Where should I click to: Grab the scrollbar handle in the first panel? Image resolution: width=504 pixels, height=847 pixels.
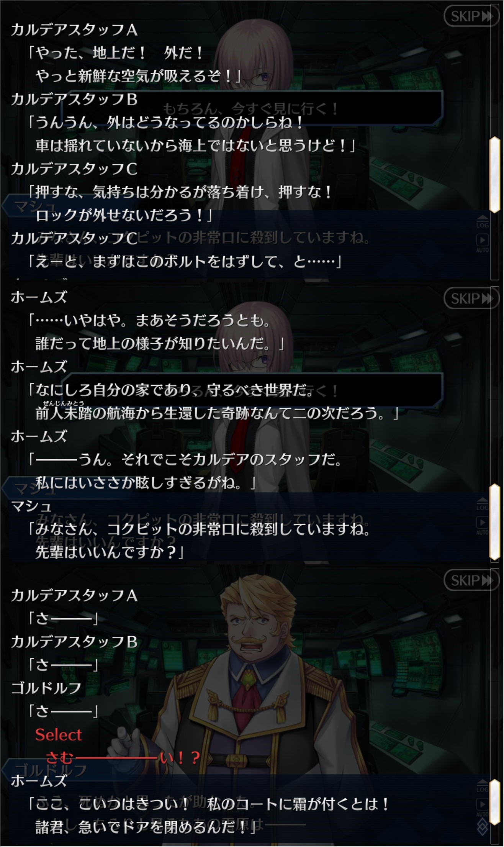point(495,174)
